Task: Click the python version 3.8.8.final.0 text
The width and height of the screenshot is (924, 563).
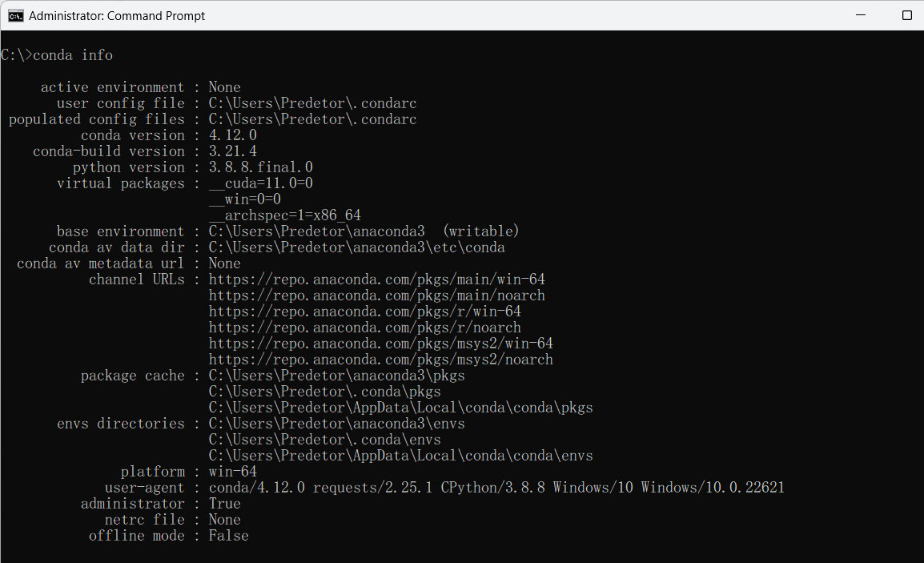Action: [260, 167]
